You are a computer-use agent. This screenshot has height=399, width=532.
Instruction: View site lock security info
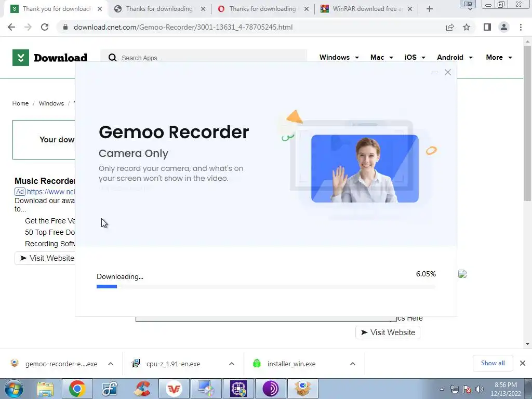(x=65, y=27)
